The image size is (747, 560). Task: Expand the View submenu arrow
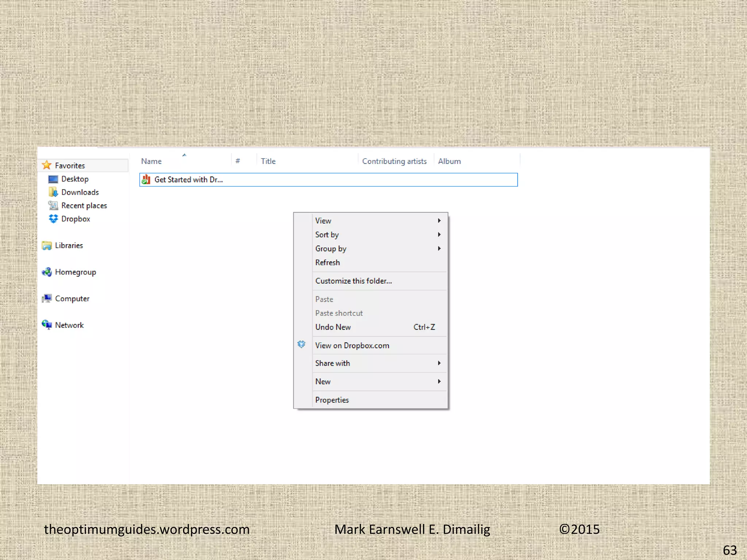(x=439, y=221)
